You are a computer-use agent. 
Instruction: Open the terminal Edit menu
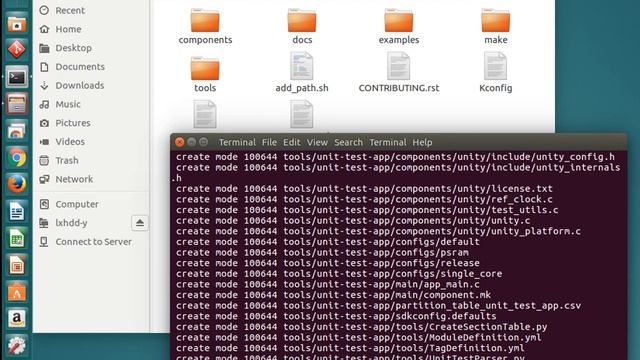291,142
